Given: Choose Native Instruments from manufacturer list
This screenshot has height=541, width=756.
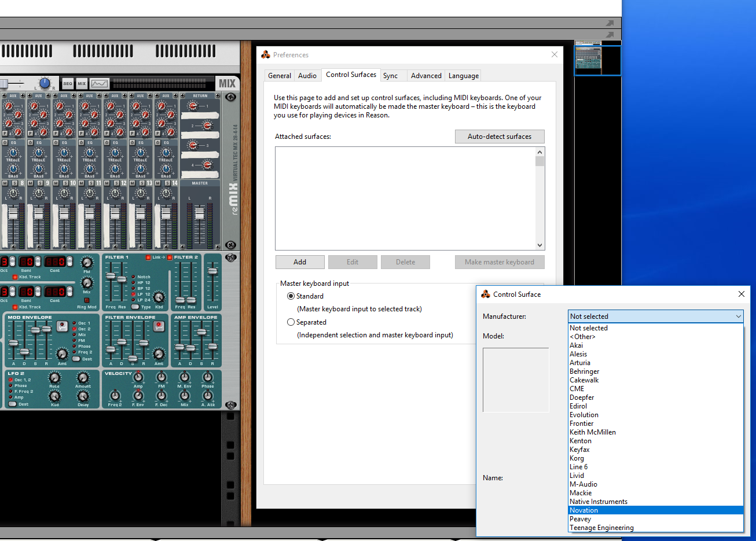Looking at the screenshot, I should tap(656, 501).
